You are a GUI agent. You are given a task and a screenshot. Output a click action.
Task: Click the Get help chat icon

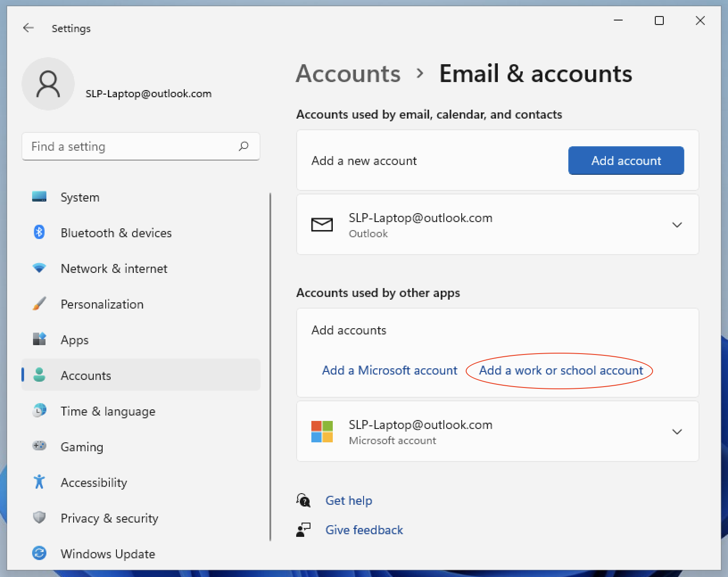303,500
